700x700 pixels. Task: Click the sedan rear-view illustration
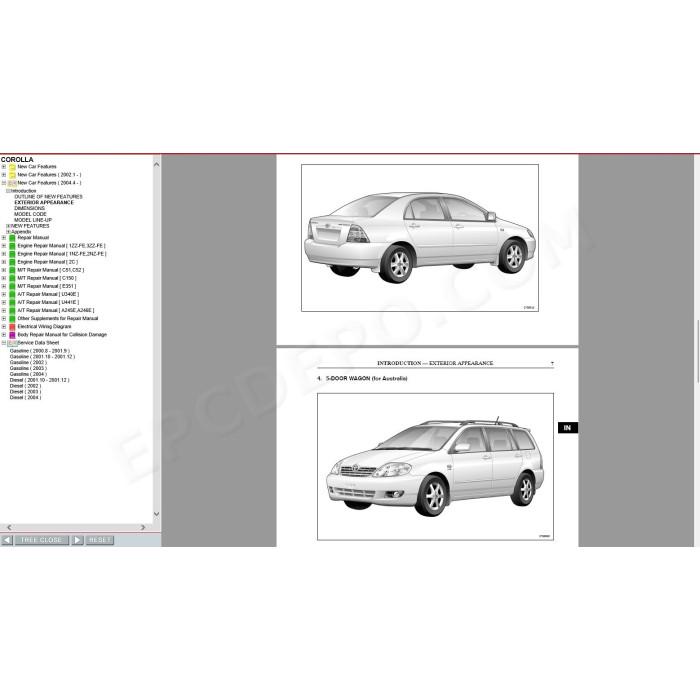(420, 238)
